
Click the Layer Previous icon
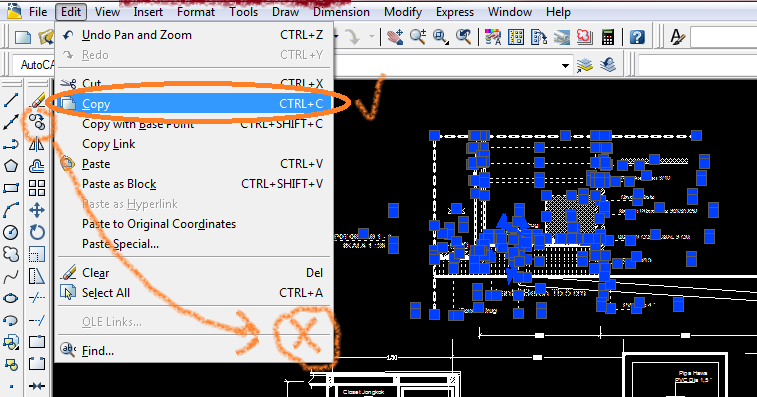point(608,65)
